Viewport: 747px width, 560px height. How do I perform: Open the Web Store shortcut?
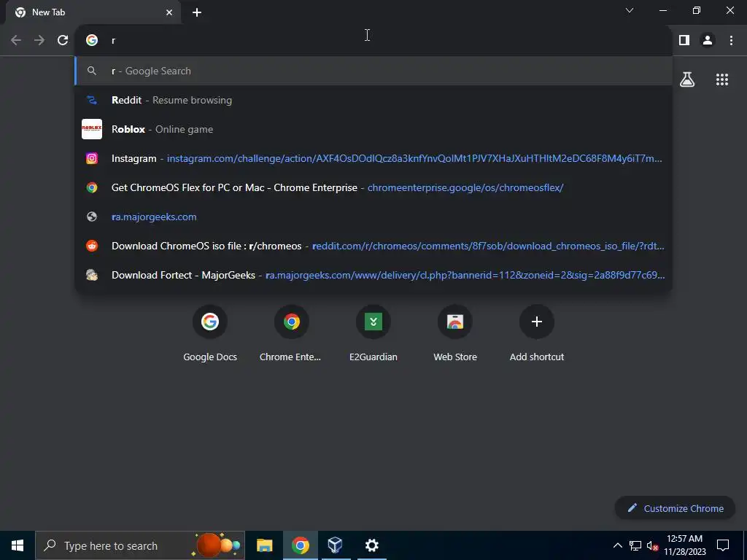pyautogui.click(x=455, y=333)
